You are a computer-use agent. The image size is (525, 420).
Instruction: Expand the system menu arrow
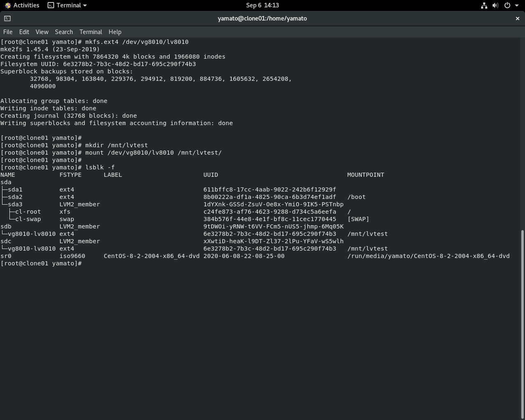[x=517, y=5]
